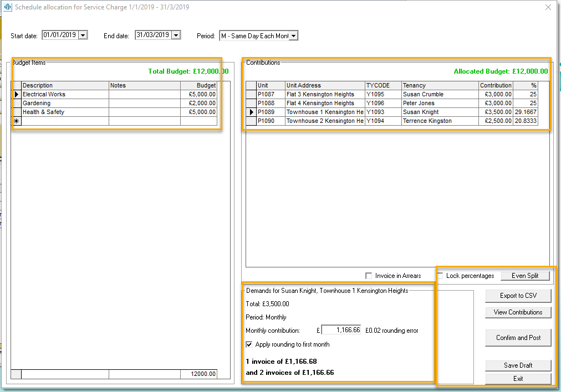561x392 pixels.
Task: Close the Schedule allocation window
Action: point(548,7)
